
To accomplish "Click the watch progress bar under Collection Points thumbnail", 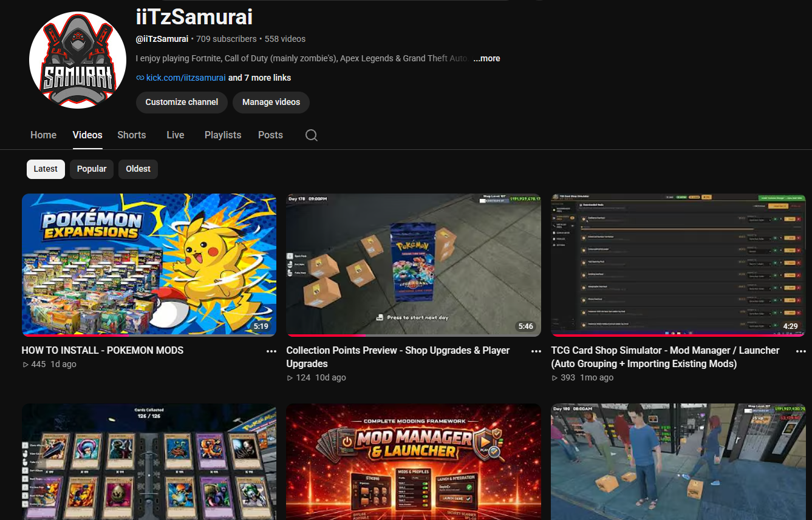I will click(414, 335).
